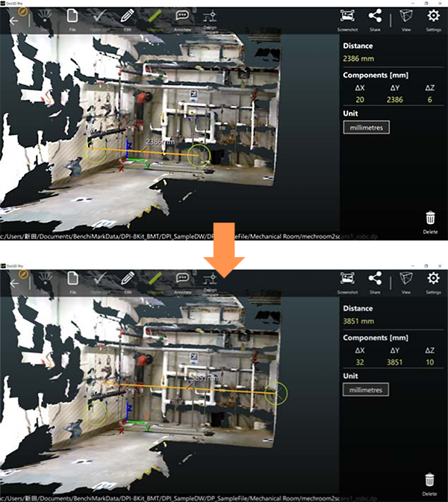Image resolution: width=448 pixels, height=502 pixels.
Task: Activate the Measure tool in the 3851 mm window
Action: coord(155,282)
